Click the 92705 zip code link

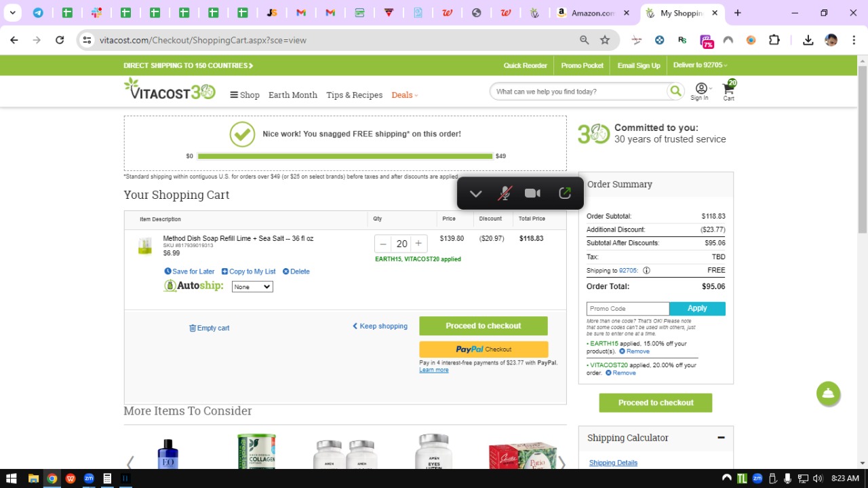[x=628, y=270]
